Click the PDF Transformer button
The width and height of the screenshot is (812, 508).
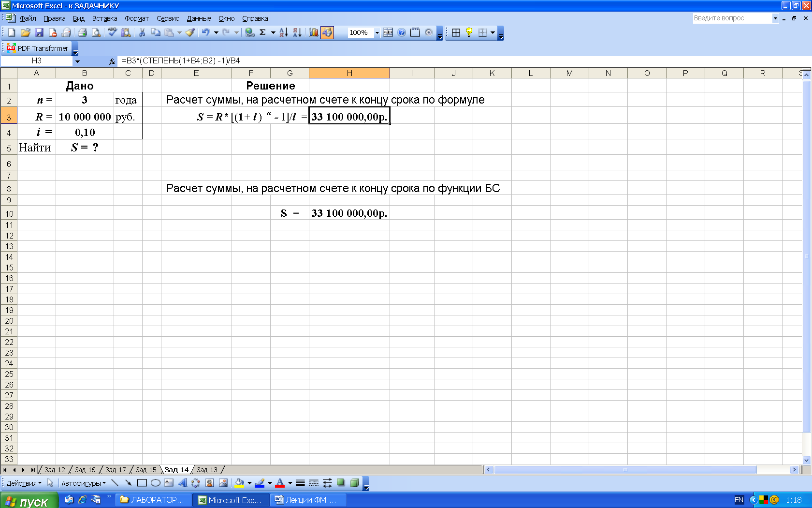click(x=38, y=48)
